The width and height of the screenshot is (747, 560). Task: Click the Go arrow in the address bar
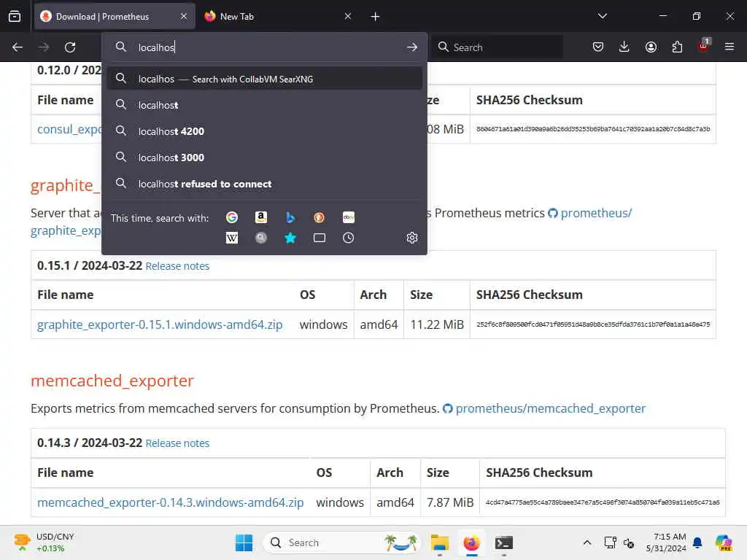412,47
